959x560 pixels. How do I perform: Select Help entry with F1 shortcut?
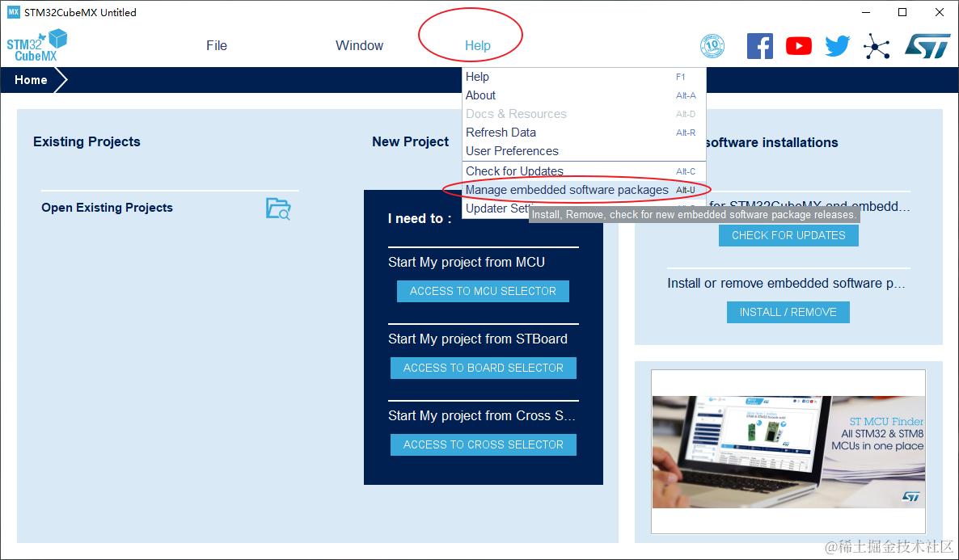point(584,77)
